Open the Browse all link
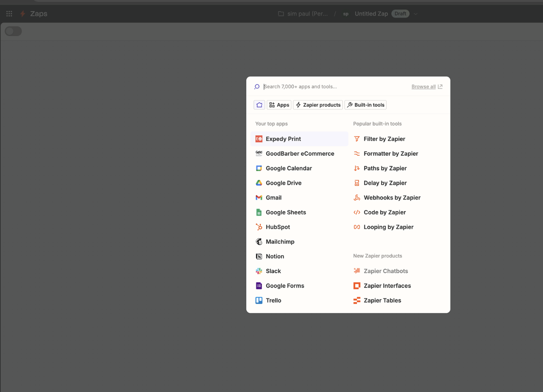This screenshot has height=392, width=543. pyautogui.click(x=426, y=86)
